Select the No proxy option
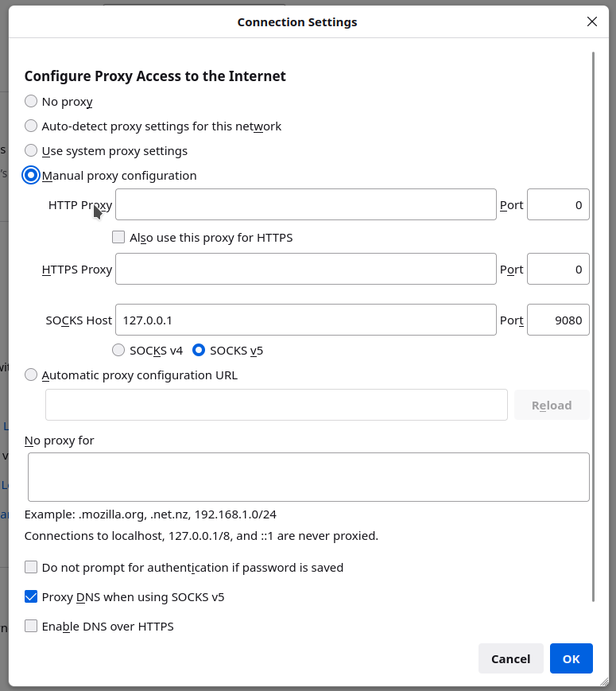This screenshot has width=616, height=691. tap(31, 101)
